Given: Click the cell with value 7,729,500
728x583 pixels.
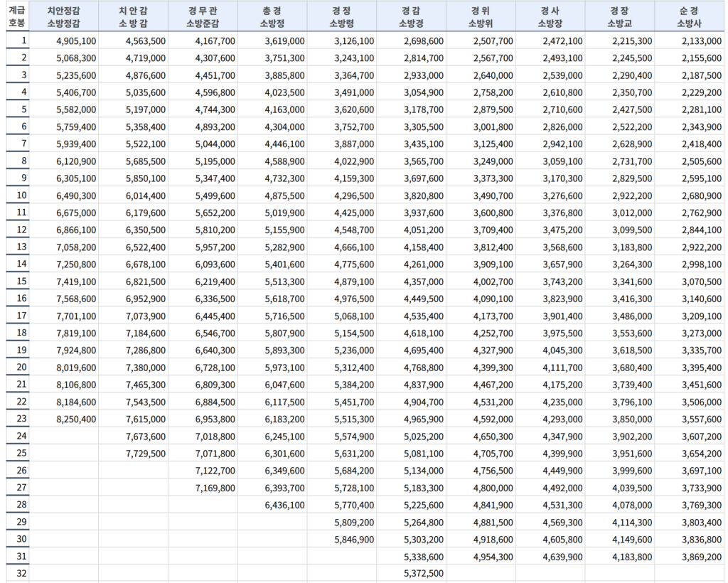Looking at the screenshot, I should 145,453.
